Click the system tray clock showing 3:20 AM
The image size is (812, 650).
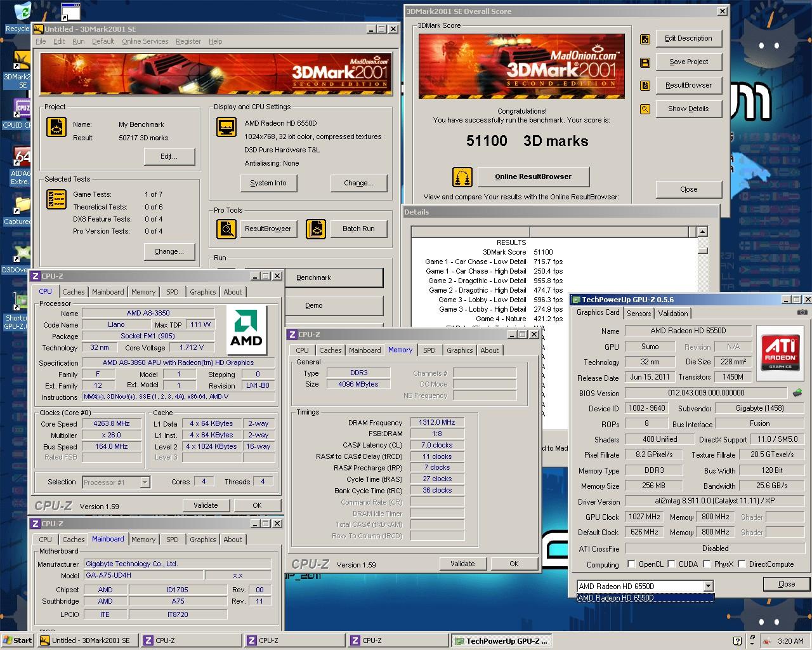[790, 641]
